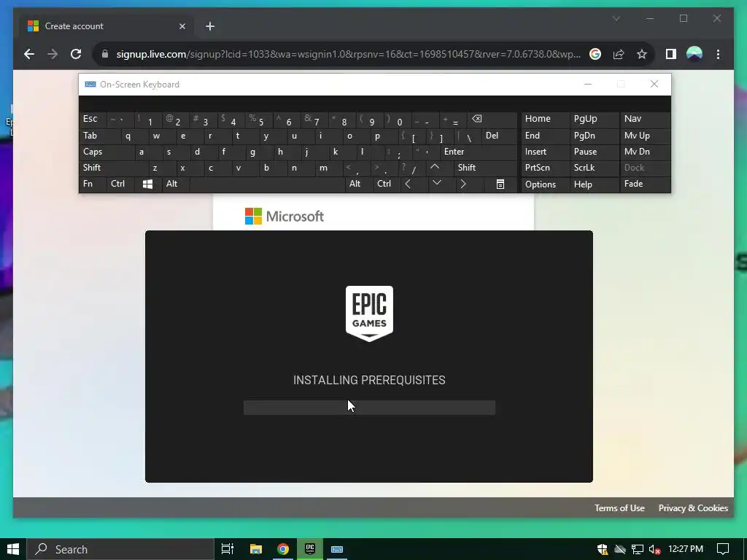747x560 pixels.
Task: Switch to Chrome on taskbar
Action: (283, 549)
